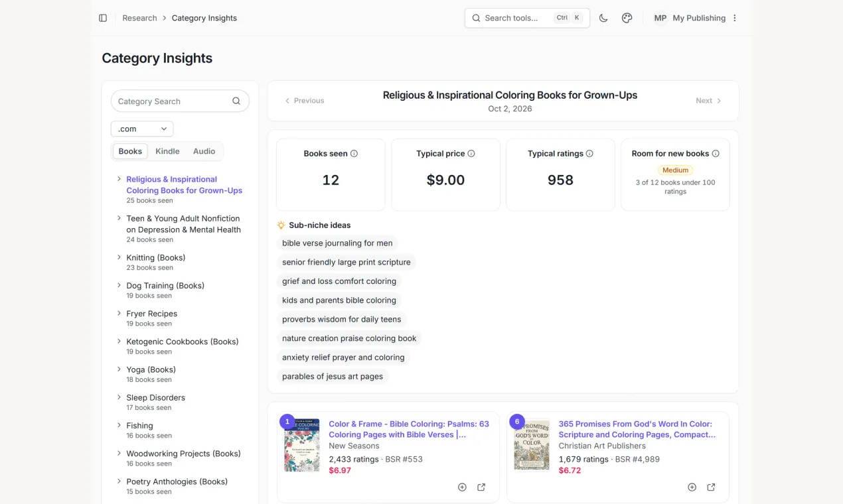Select the bible verse journaling for men idea

coord(337,243)
